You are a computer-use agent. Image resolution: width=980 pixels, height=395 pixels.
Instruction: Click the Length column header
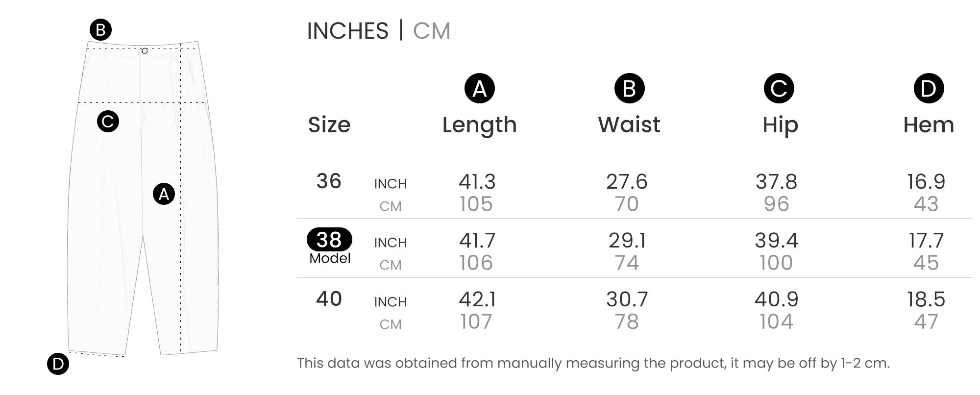[479, 125]
